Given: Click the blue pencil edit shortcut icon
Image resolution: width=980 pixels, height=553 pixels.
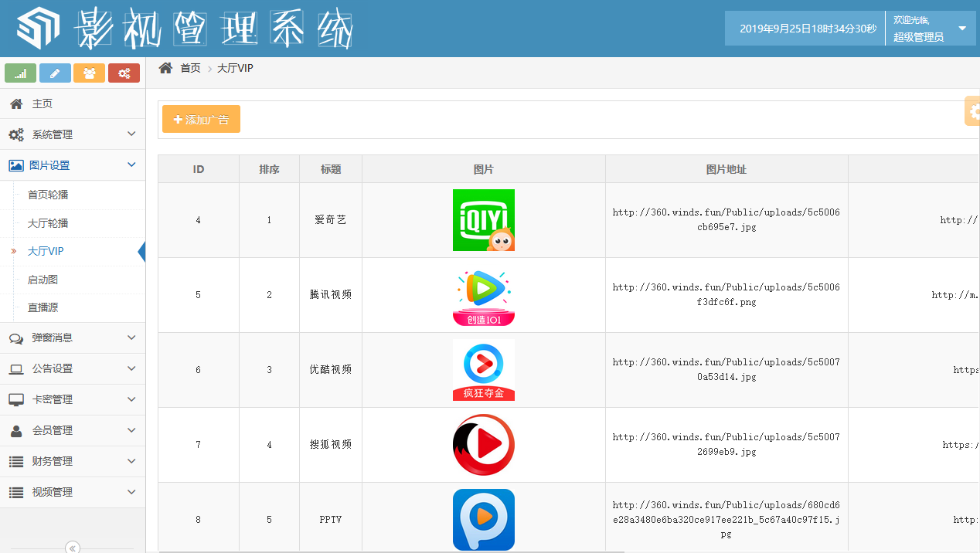Looking at the screenshot, I should click(x=55, y=73).
